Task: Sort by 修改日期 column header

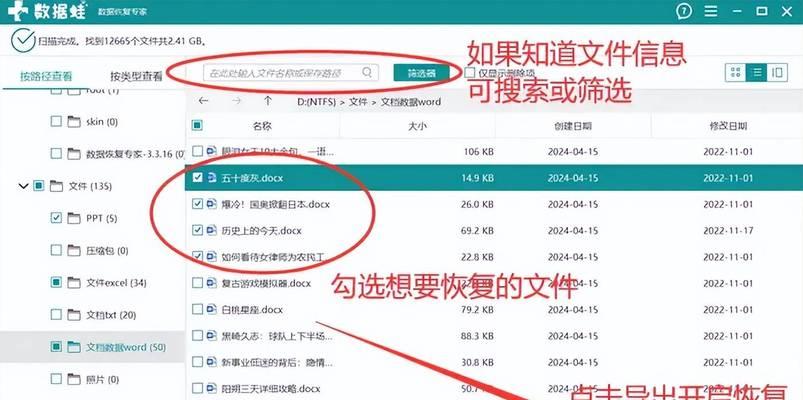Action: [728, 126]
